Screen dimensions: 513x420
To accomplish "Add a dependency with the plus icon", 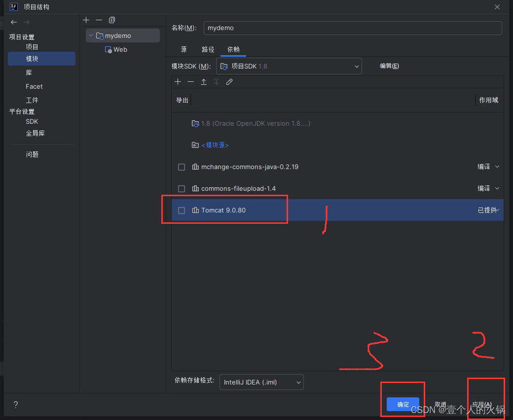I will click(178, 82).
